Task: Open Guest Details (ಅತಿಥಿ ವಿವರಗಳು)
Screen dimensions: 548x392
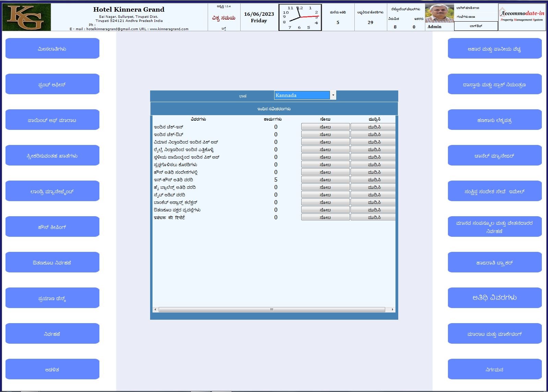Action: [495, 298]
